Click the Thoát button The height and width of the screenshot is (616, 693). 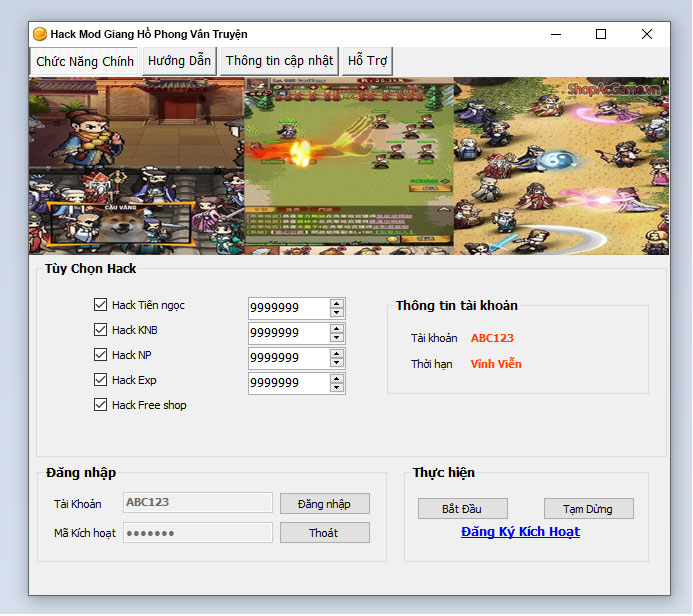(325, 533)
